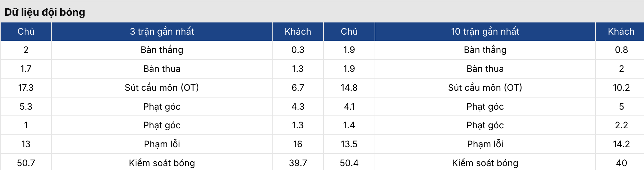Image resolution: width=644 pixels, height=170 pixels.
Task: Select the "3 trận gần nhất" column header
Action: (x=162, y=31)
